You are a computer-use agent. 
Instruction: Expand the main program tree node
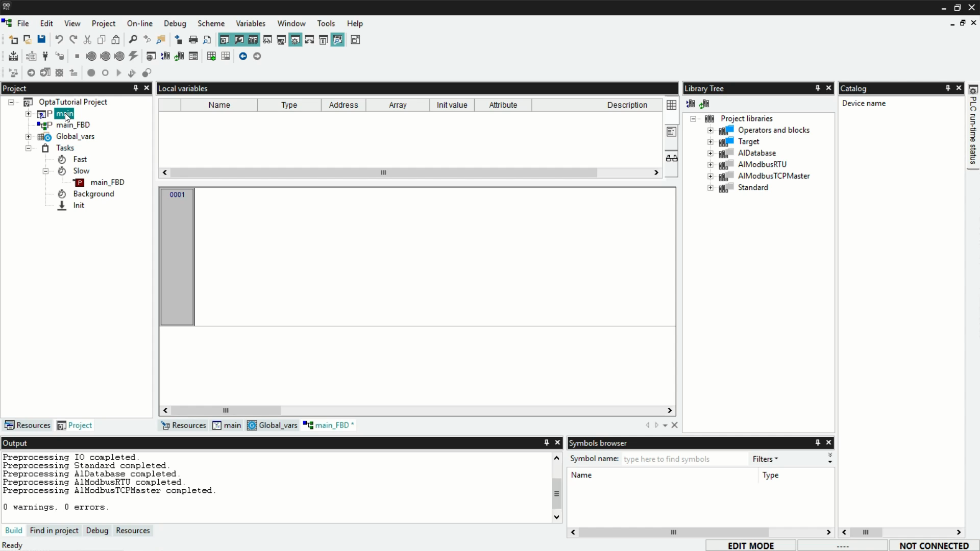(29, 114)
